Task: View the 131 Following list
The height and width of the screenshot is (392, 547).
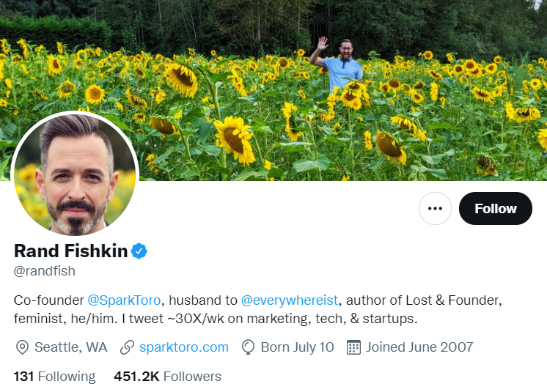Action: (54, 377)
